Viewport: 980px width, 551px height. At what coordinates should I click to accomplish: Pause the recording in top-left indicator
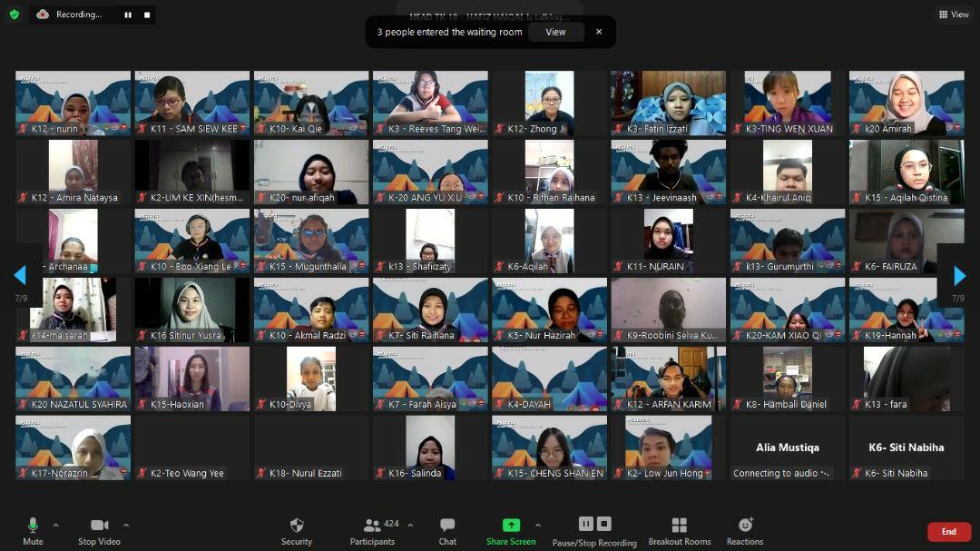pos(127,15)
